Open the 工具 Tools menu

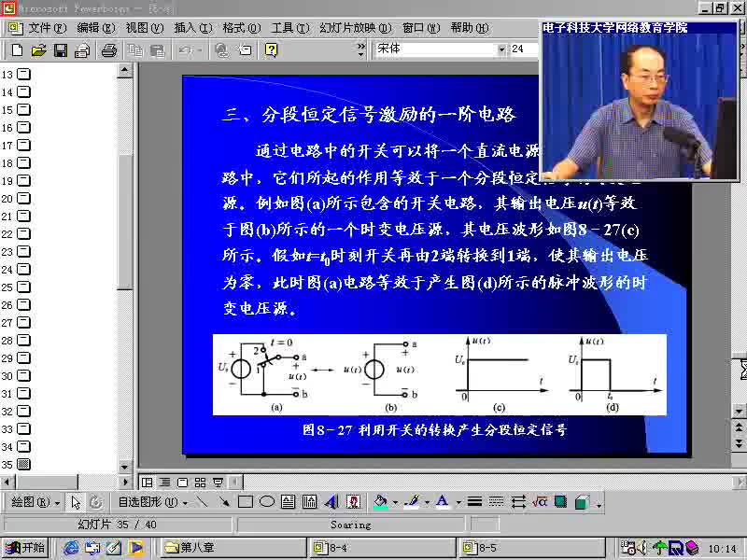click(290, 28)
